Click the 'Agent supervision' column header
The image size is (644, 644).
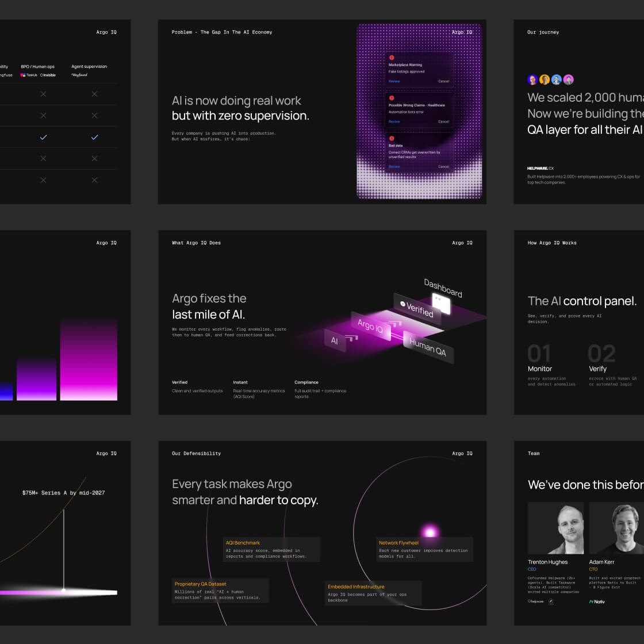click(x=89, y=67)
